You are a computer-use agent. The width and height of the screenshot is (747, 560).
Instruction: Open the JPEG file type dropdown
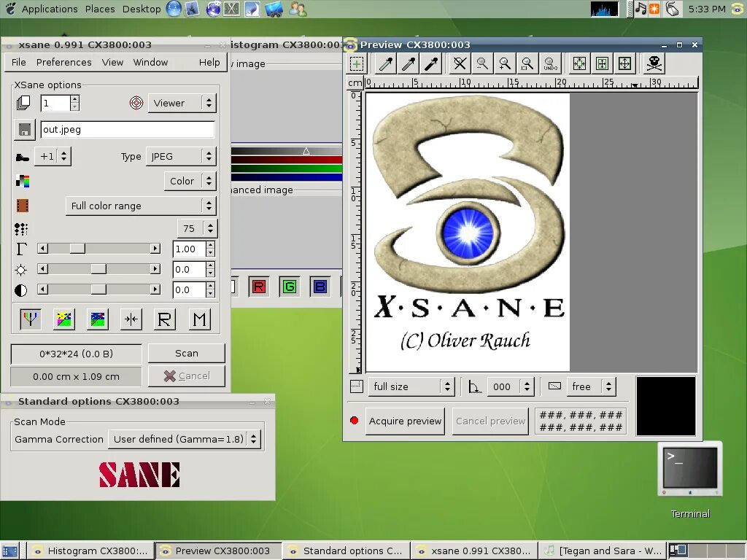click(181, 156)
